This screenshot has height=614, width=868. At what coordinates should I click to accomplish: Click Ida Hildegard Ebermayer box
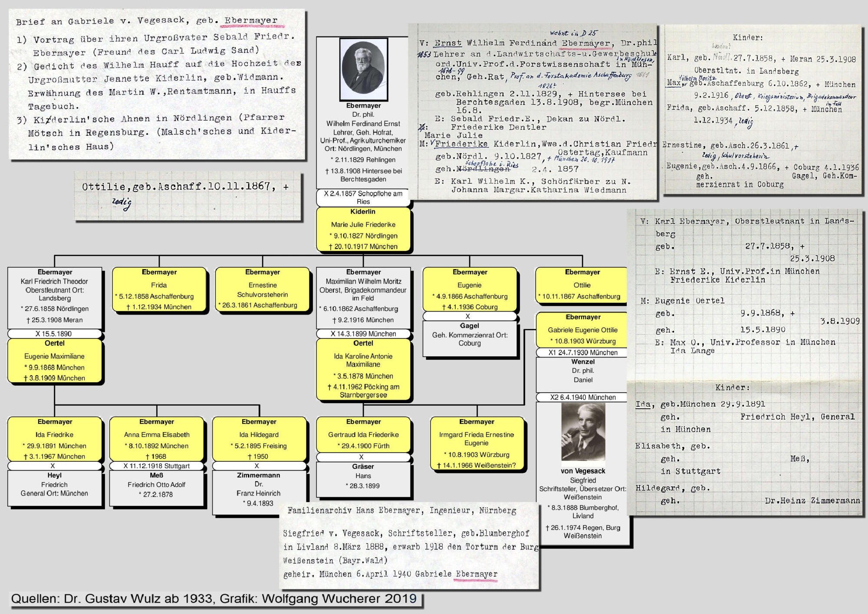tap(259, 439)
